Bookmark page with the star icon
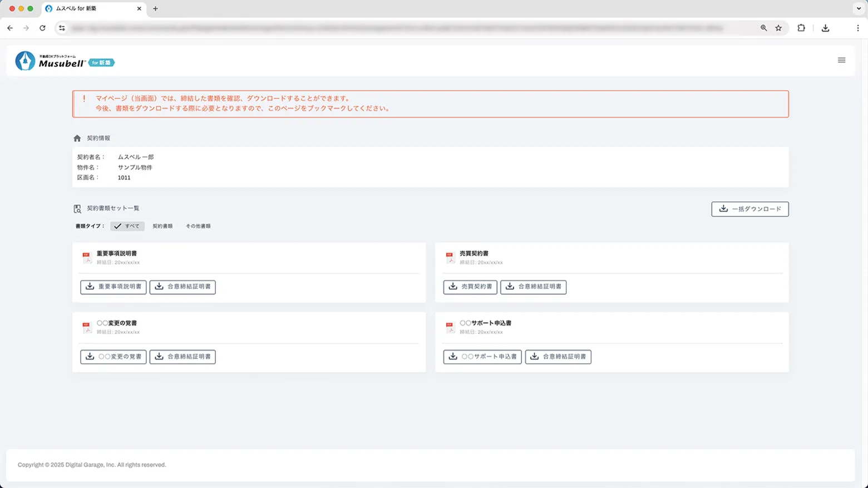The image size is (868, 488). (x=778, y=28)
